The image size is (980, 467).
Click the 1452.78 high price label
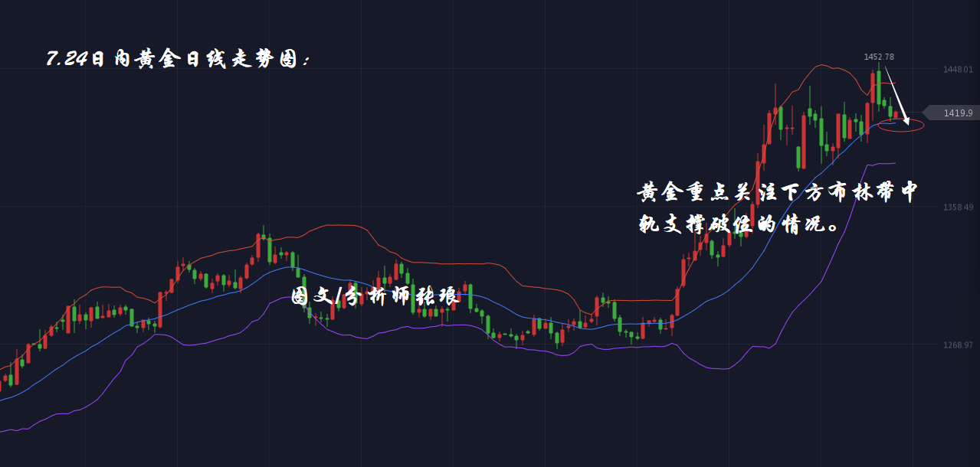879,57
